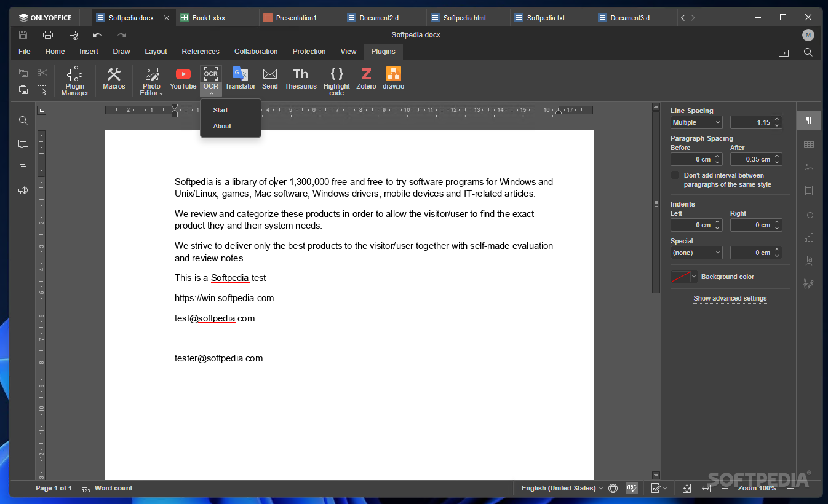The image size is (828, 504).
Task: Open Chart settings in right sidebar
Action: tap(808, 237)
